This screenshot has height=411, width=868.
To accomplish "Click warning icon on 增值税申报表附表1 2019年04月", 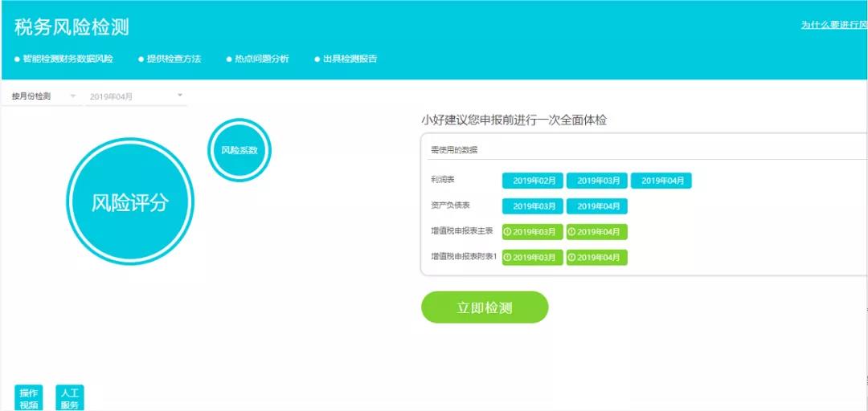I will tap(572, 258).
